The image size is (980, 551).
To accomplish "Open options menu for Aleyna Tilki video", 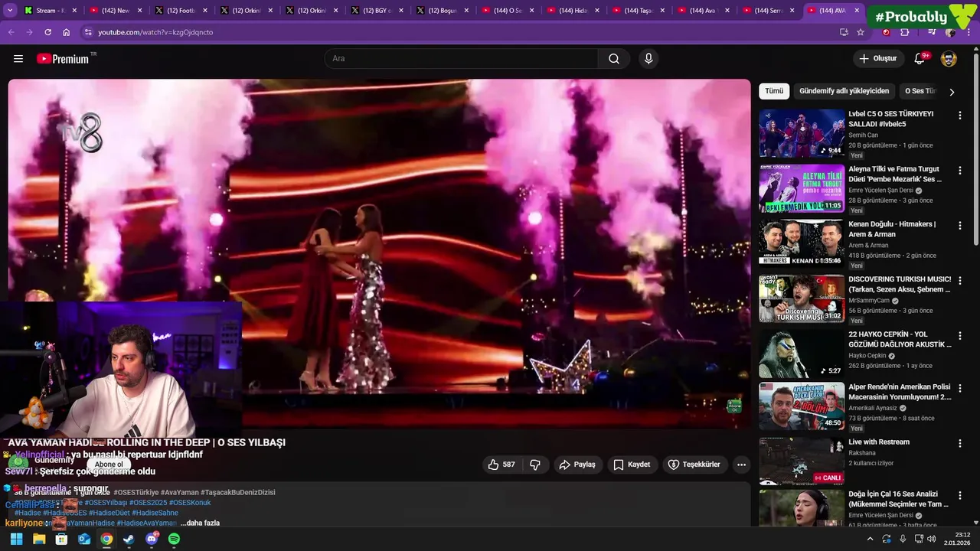I will 960,171.
